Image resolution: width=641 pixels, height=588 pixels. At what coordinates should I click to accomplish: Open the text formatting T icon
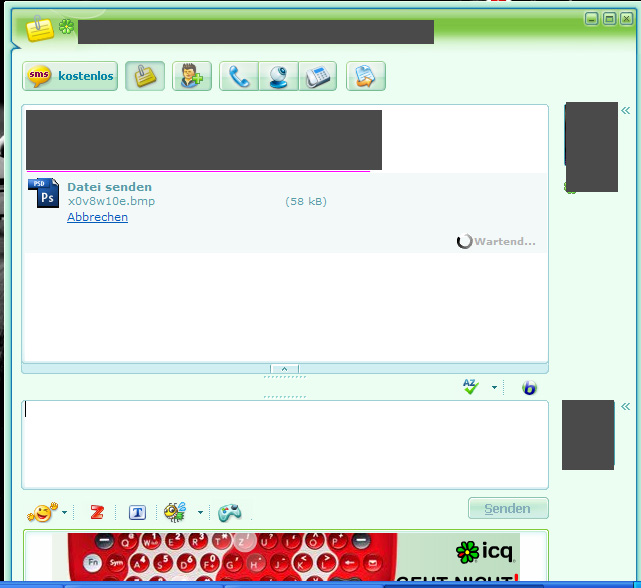[137, 512]
